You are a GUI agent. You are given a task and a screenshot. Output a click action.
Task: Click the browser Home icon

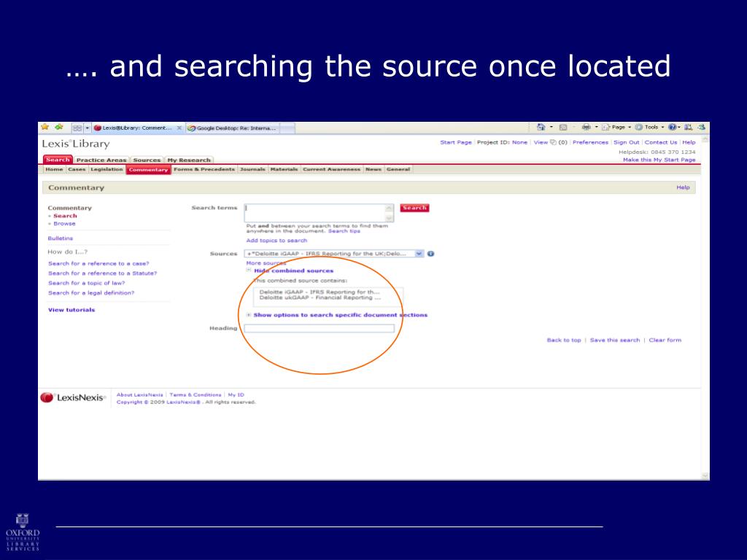[x=541, y=127]
